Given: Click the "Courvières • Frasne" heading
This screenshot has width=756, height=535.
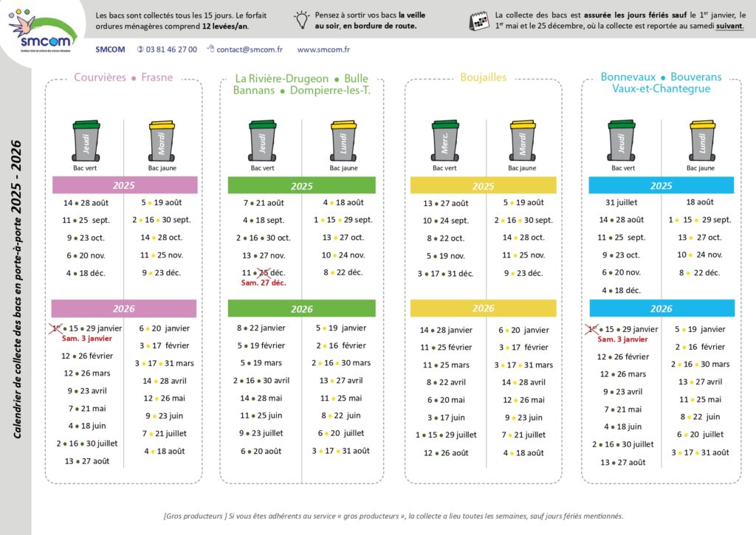Looking at the screenshot, I should 123,77.
